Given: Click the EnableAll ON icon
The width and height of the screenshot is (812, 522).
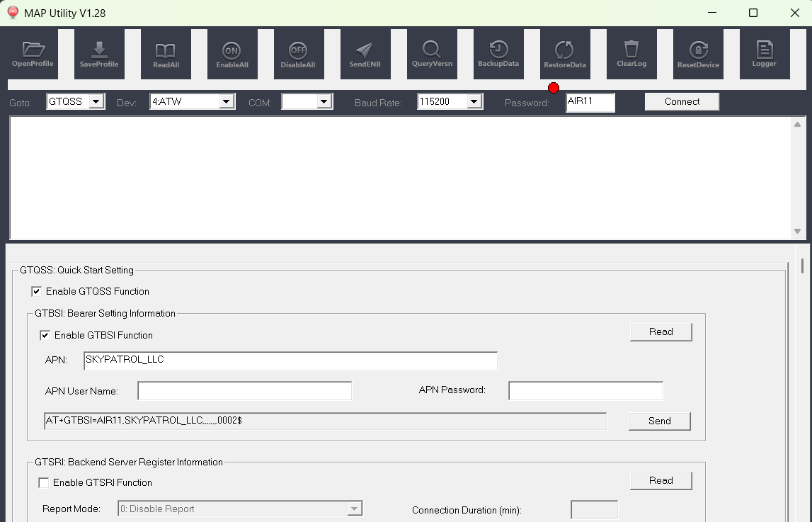Looking at the screenshot, I should (x=232, y=54).
